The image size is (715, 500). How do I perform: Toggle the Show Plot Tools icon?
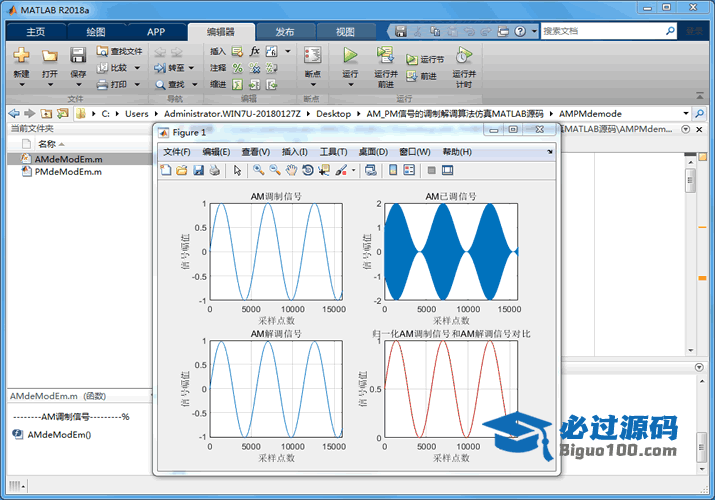tap(447, 170)
